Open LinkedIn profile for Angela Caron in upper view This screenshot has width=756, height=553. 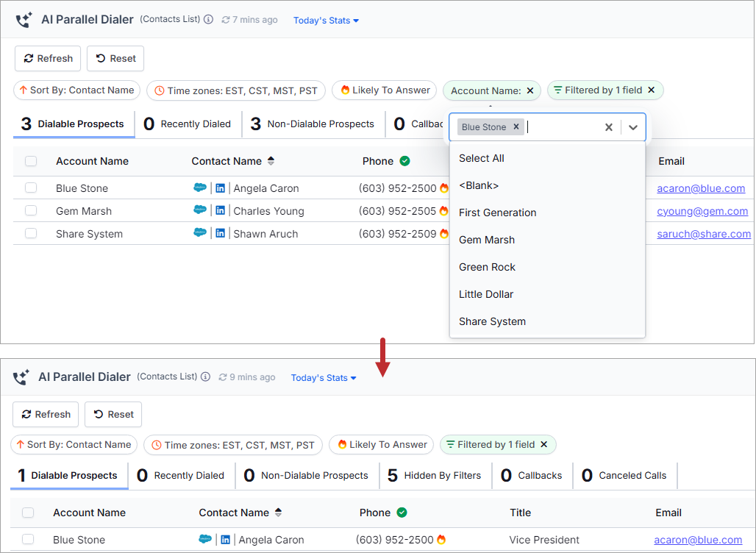(x=221, y=188)
